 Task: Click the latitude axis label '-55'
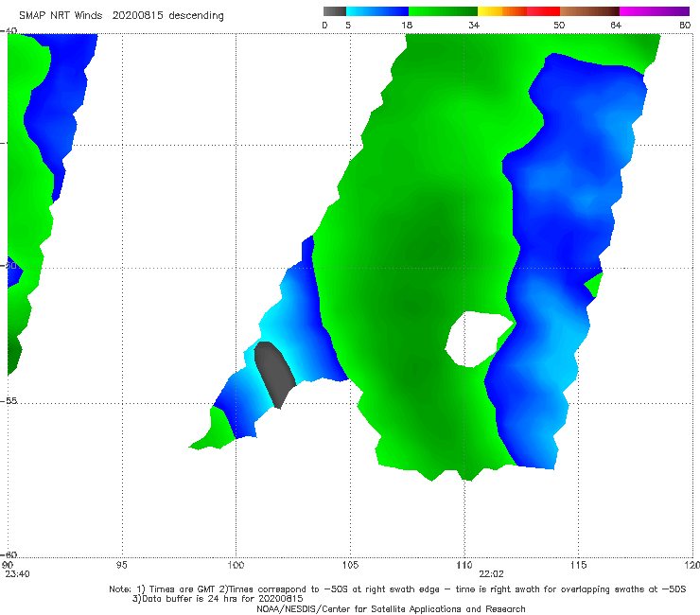[9, 401]
